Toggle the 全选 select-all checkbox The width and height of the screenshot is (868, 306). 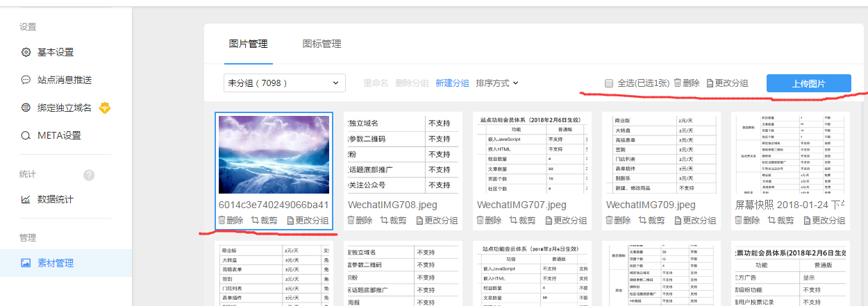click(x=609, y=83)
